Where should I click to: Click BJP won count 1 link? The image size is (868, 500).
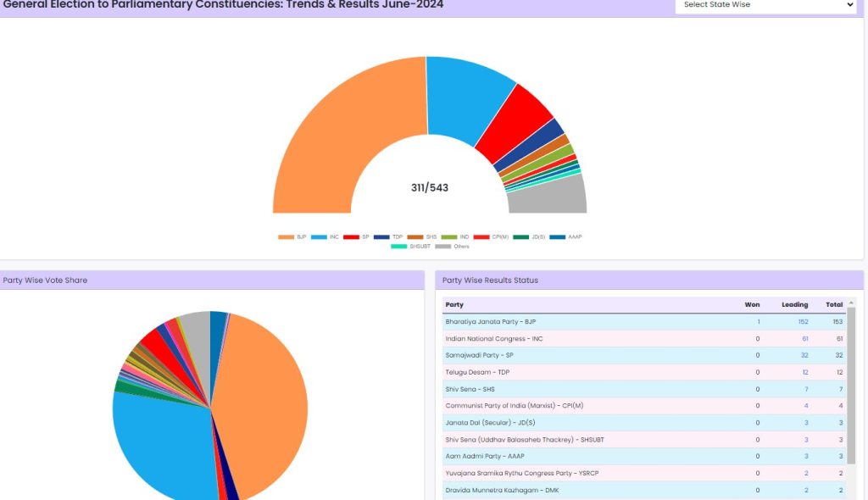pos(758,322)
